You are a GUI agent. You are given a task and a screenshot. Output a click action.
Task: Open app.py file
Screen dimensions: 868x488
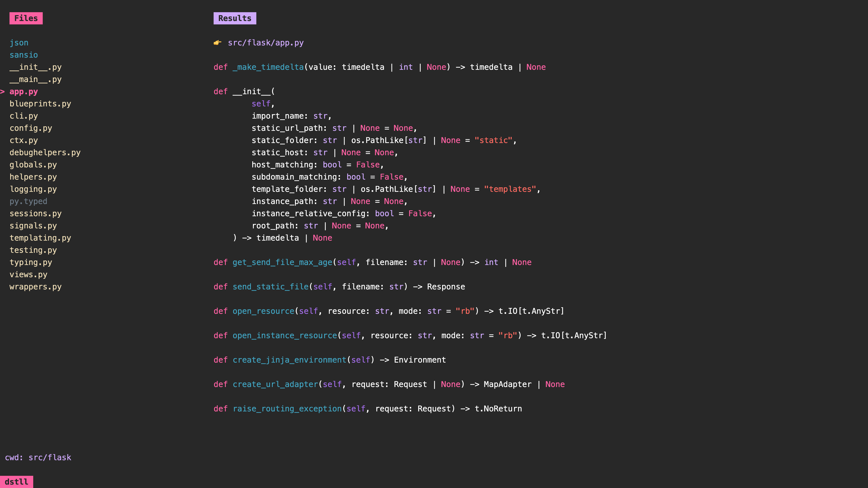[24, 91]
